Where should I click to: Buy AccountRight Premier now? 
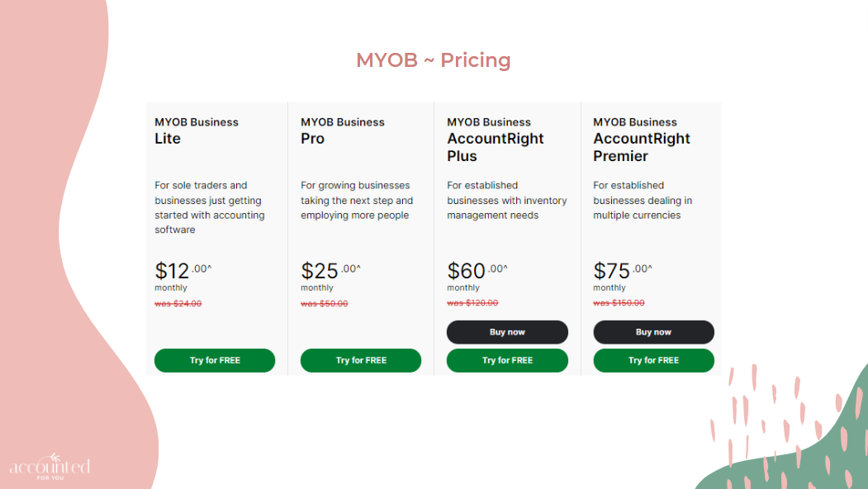(x=654, y=332)
